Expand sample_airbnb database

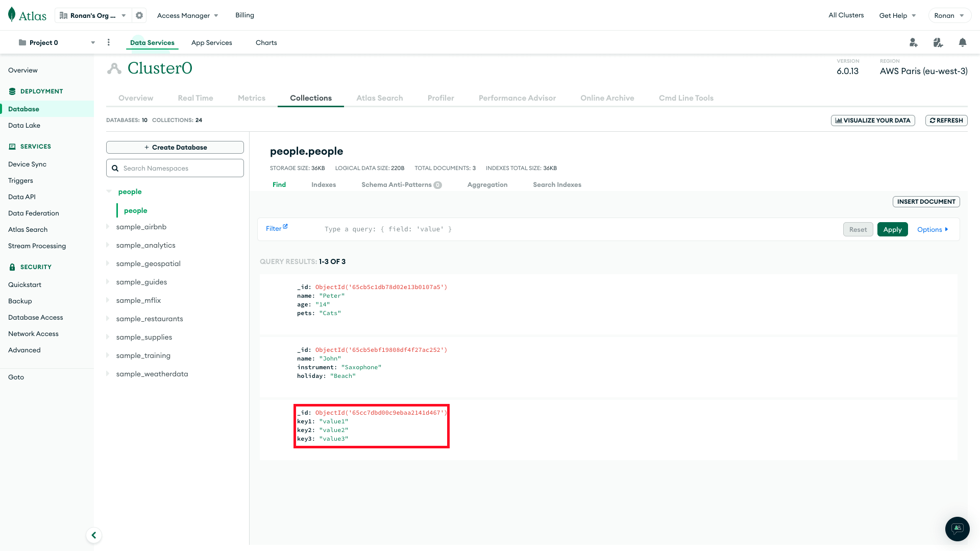(x=108, y=226)
